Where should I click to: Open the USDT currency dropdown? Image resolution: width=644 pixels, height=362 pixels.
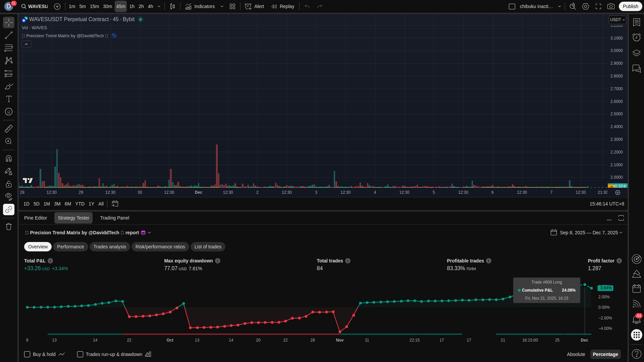click(x=617, y=20)
